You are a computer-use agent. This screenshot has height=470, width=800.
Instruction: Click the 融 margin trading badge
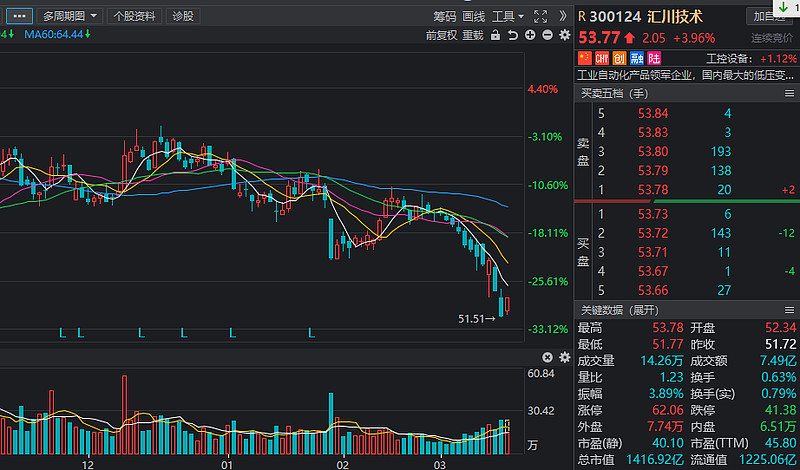click(635, 59)
